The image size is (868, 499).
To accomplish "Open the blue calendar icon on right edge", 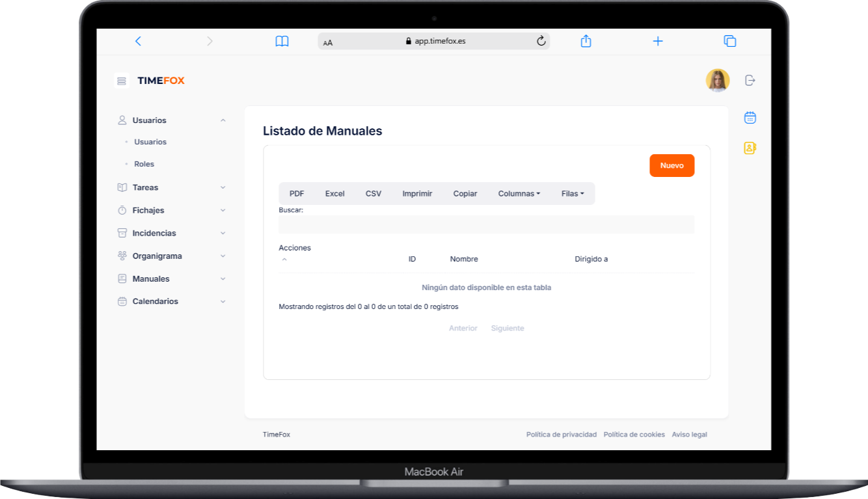I will point(750,117).
